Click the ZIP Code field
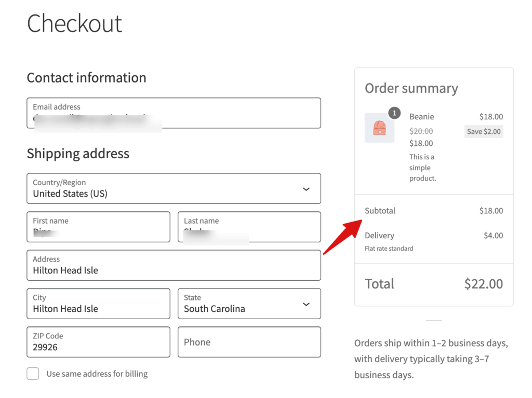 point(98,342)
